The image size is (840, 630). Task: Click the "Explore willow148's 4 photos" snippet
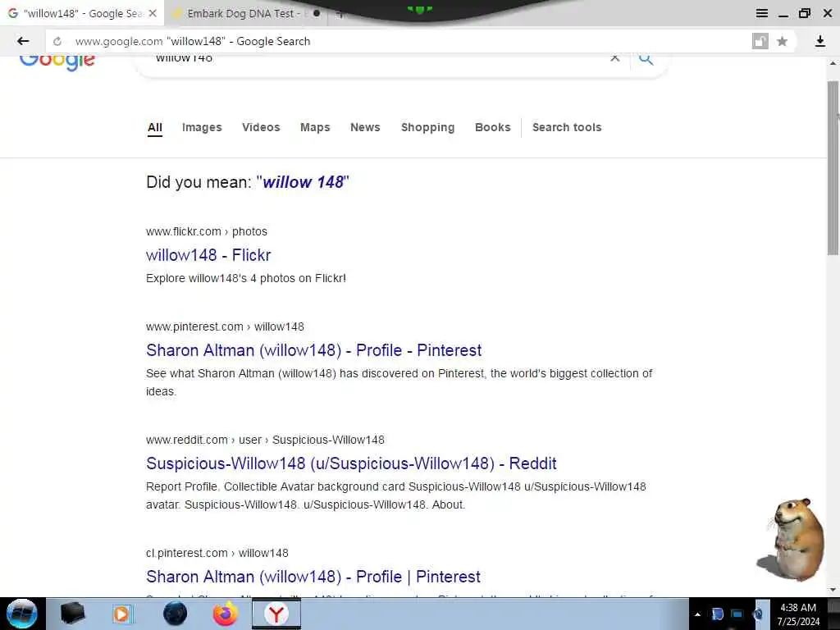click(246, 279)
